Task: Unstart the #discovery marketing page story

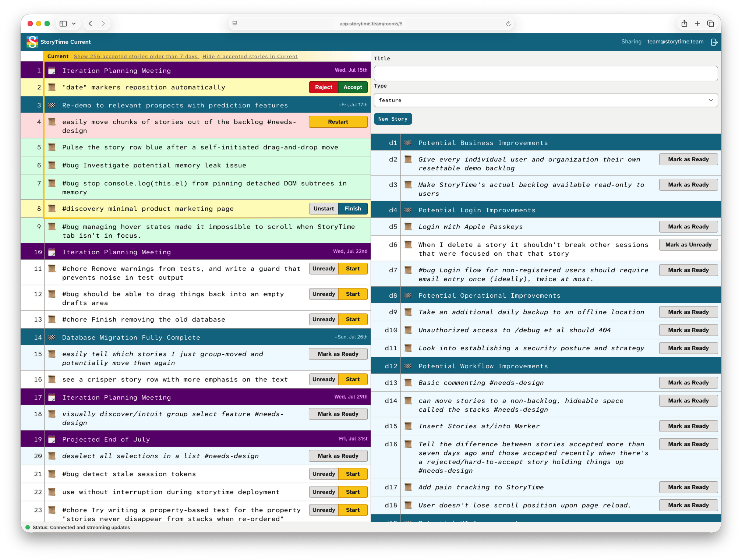Action: (x=324, y=209)
